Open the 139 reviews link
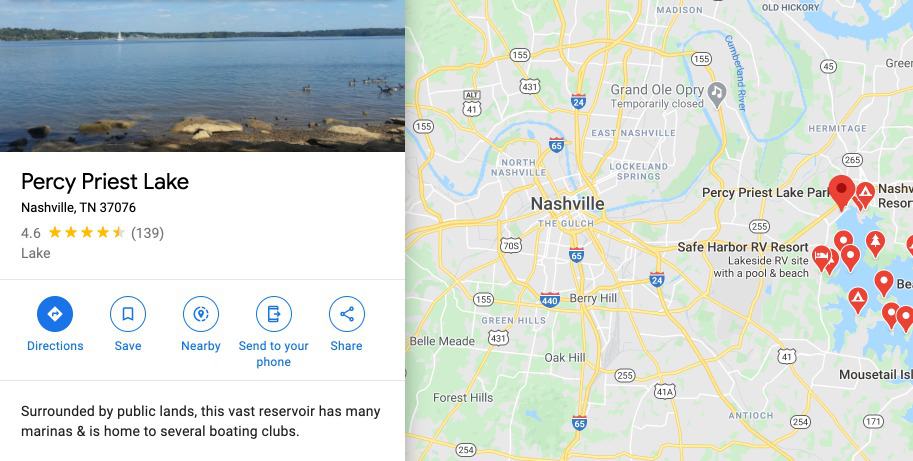The height and width of the screenshot is (461, 913). click(x=147, y=233)
